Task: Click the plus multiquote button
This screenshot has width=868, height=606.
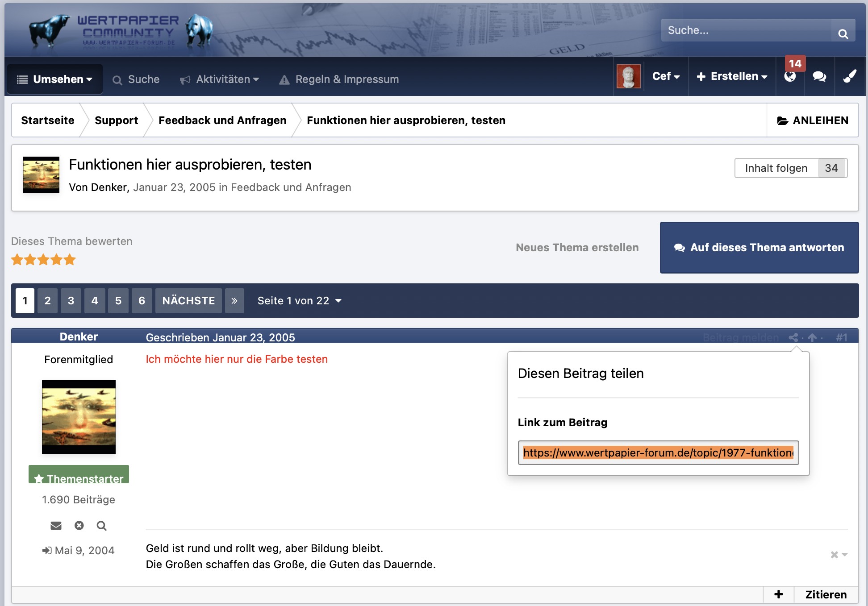Action: [x=778, y=594]
